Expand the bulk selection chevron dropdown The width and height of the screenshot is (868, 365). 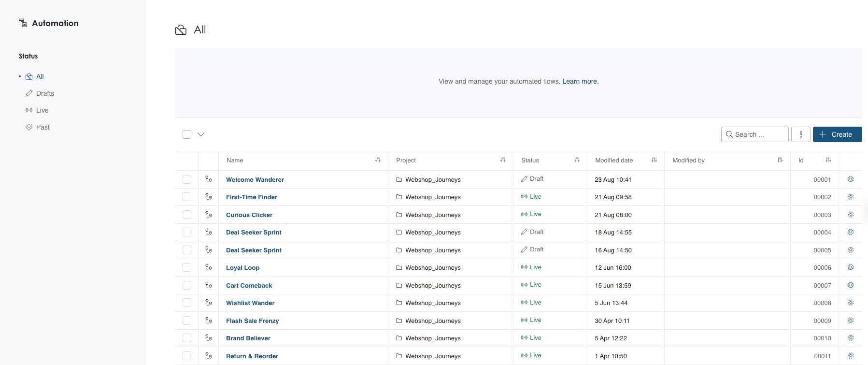click(201, 134)
